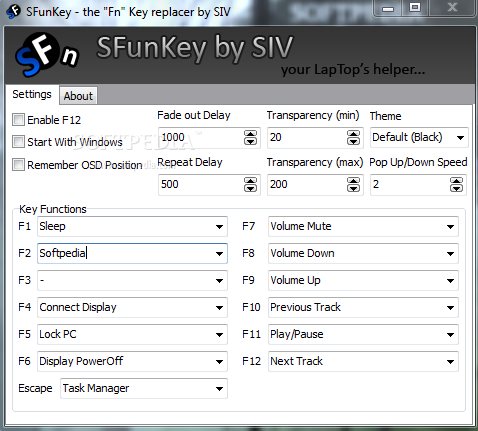Check Remember OSD Position
This screenshot has height=431, width=478.
click(18, 165)
